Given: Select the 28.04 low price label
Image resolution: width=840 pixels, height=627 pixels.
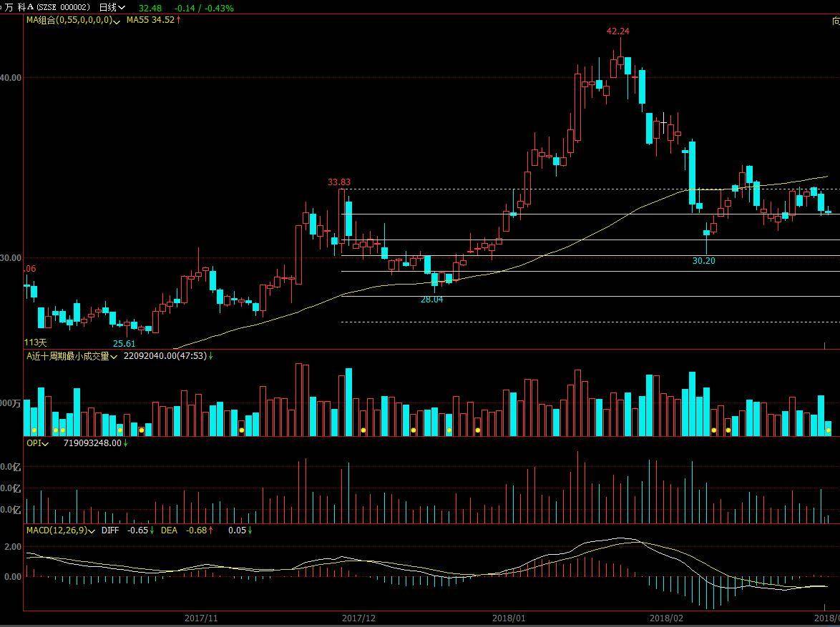Looking at the screenshot, I should click(x=431, y=300).
